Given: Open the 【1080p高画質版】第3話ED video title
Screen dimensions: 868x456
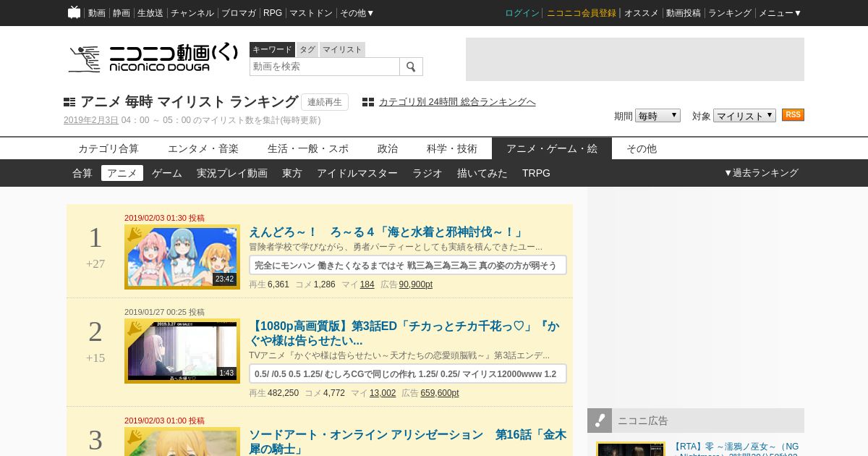Looking at the screenshot, I should 404,333.
